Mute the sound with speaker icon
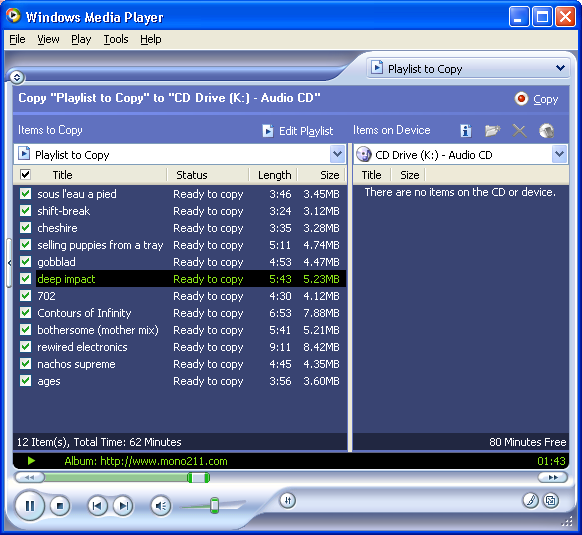The image size is (582, 535). click(161, 506)
